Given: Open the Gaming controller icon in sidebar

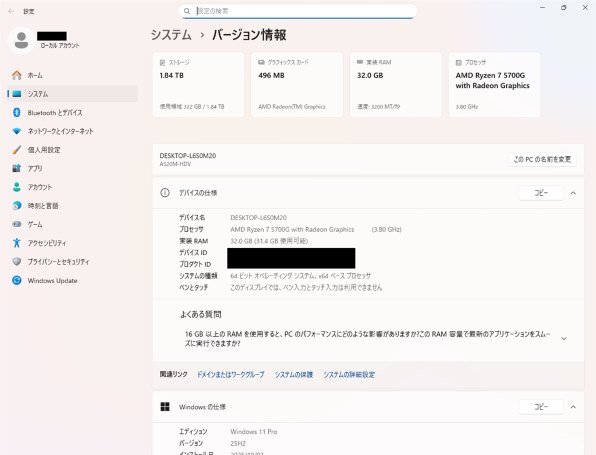Looking at the screenshot, I should coord(17,224).
